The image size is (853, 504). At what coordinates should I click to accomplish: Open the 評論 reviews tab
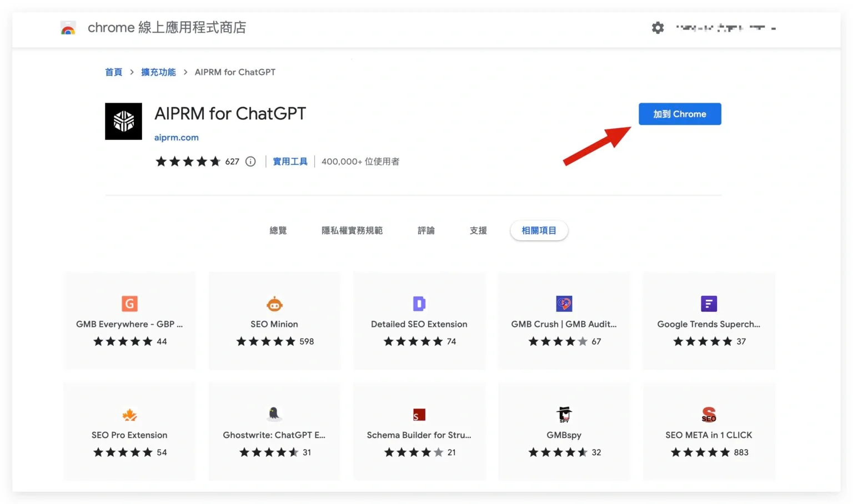426,230
